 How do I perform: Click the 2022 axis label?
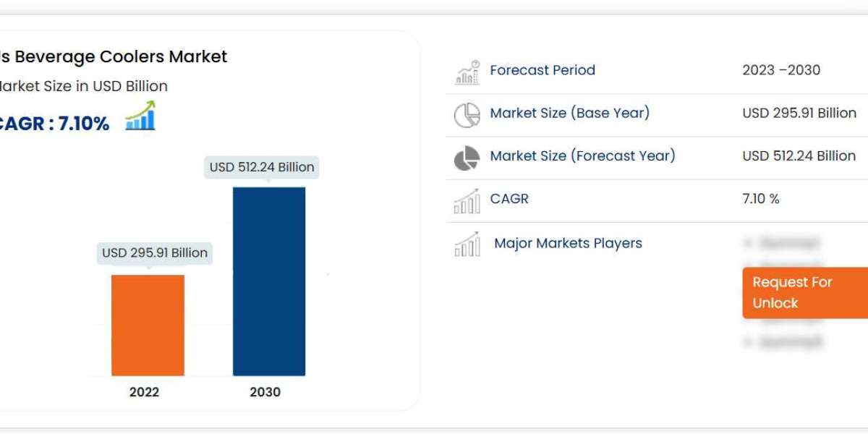tap(145, 392)
